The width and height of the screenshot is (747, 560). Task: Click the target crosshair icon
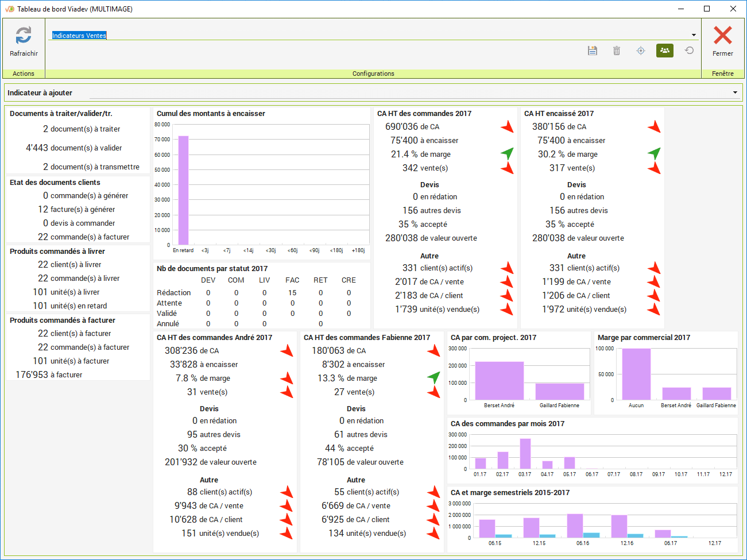click(x=641, y=51)
